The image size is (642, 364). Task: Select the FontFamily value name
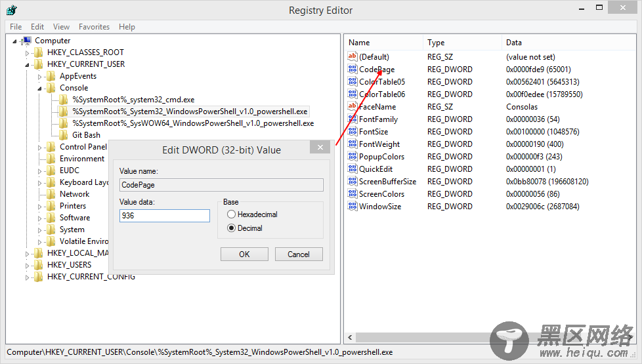378,119
